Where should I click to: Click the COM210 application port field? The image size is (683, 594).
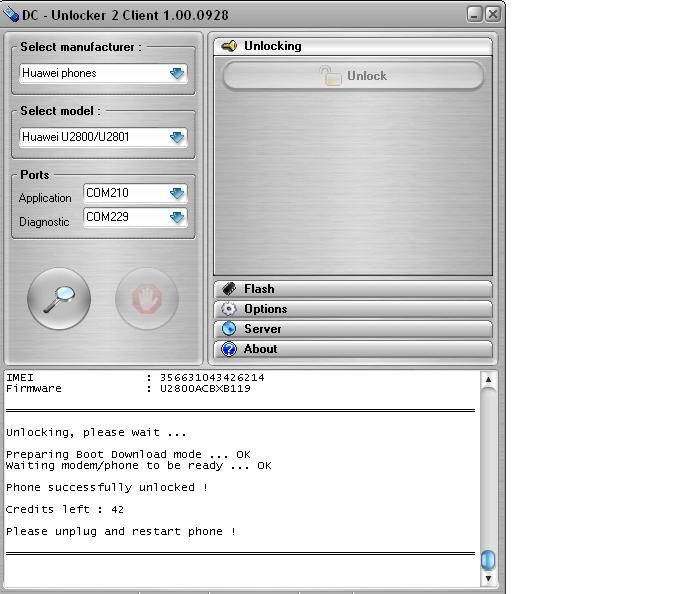click(135, 193)
